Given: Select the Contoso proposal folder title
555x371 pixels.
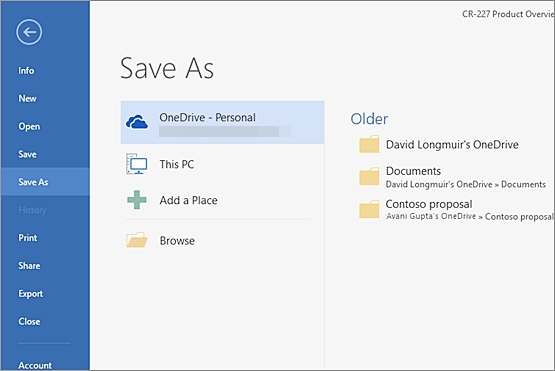Looking at the screenshot, I should pyautogui.click(x=429, y=204).
